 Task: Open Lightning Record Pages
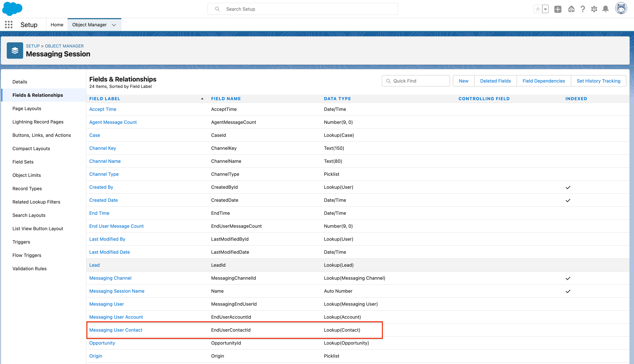tap(38, 122)
